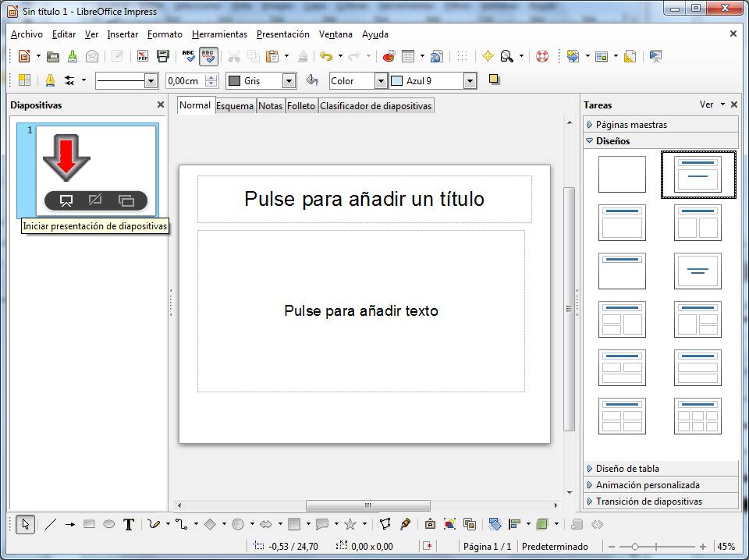Viewport: 749px width, 560px height.
Task: Select the arrow Selection tool
Action: click(25, 524)
